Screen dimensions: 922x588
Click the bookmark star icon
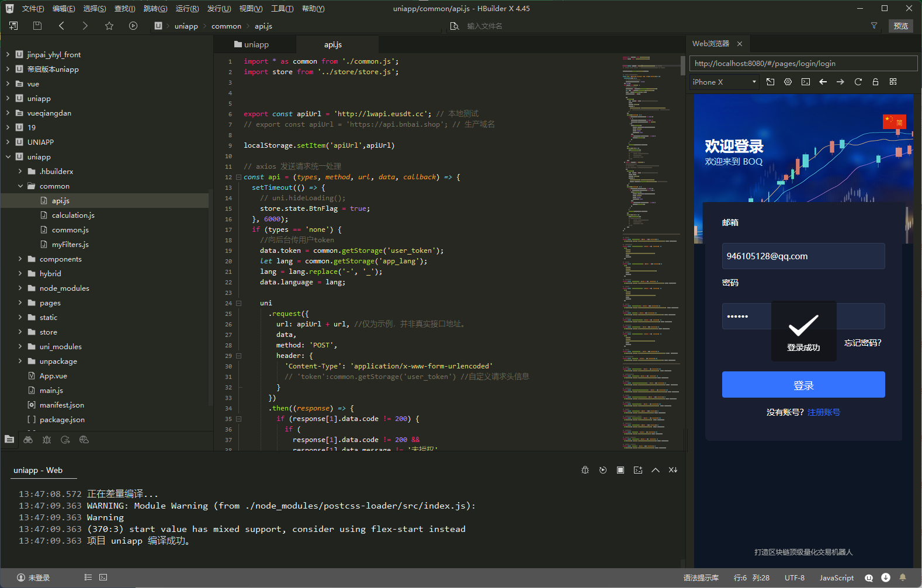(109, 26)
